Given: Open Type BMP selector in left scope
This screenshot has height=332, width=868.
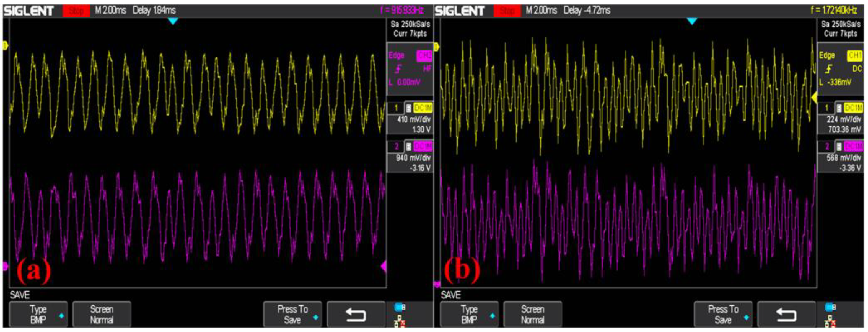Looking at the screenshot, I should (38, 315).
